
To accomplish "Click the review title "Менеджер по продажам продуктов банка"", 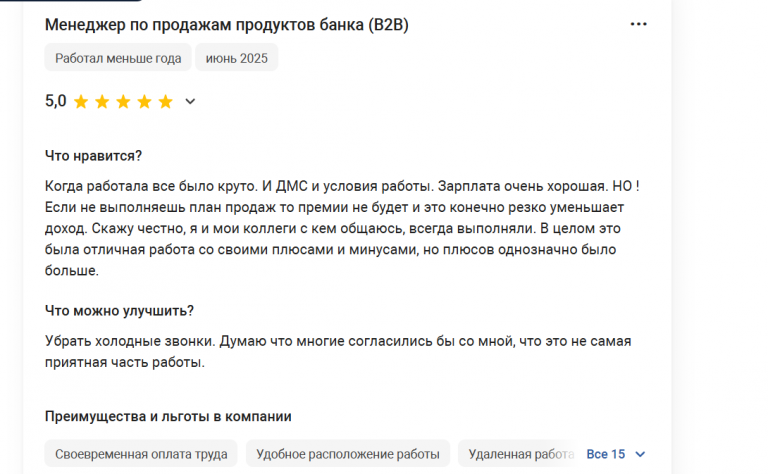I will 205,24.
